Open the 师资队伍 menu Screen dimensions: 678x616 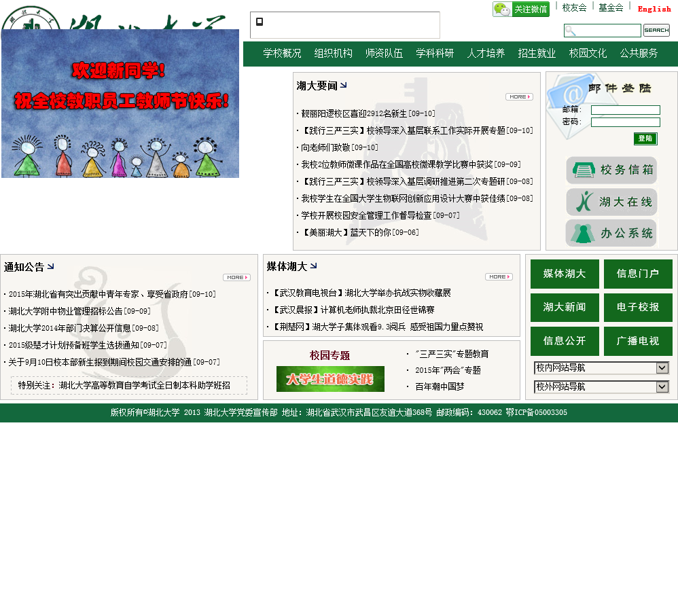(x=384, y=54)
